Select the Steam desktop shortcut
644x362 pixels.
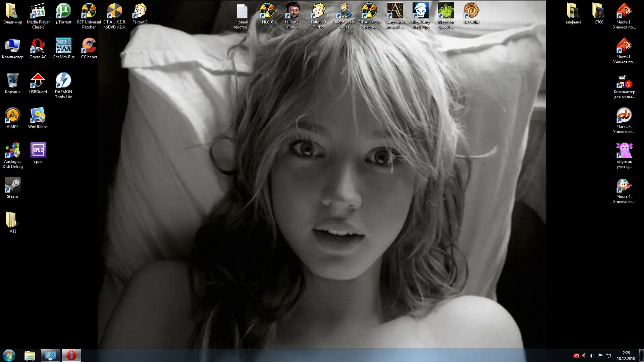(x=12, y=186)
